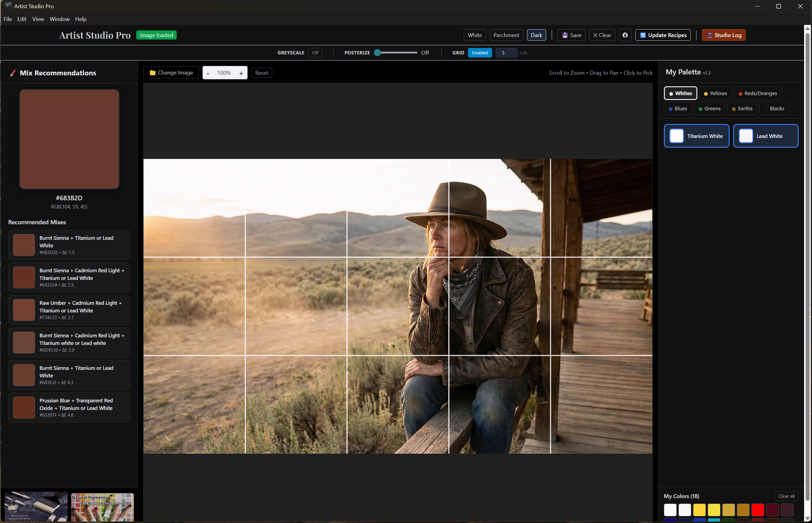The height and width of the screenshot is (523, 812).
Task: Choose the dark plum swatch in My Colors
Action: tap(787, 509)
